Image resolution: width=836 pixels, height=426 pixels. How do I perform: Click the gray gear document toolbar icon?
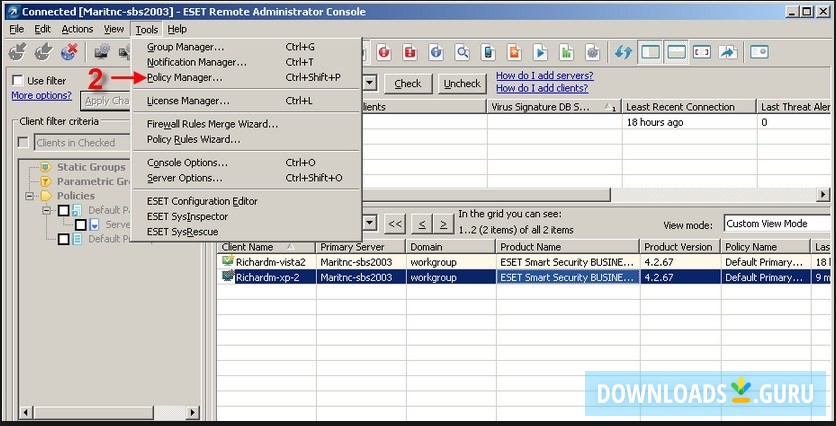coord(592,52)
